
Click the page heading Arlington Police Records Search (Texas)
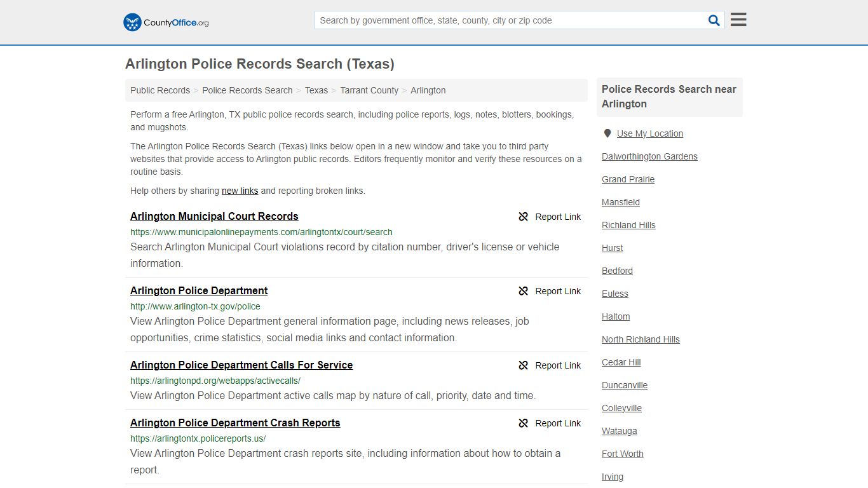coord(260,64)
